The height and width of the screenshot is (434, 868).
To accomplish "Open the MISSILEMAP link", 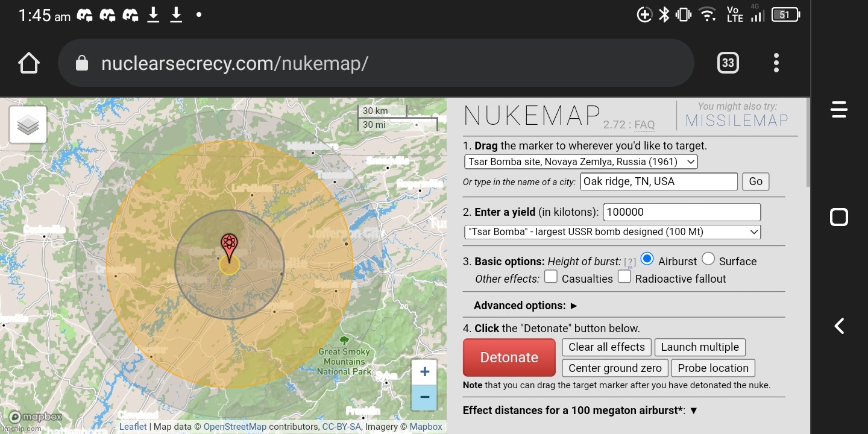I will [x=737, y=121].
